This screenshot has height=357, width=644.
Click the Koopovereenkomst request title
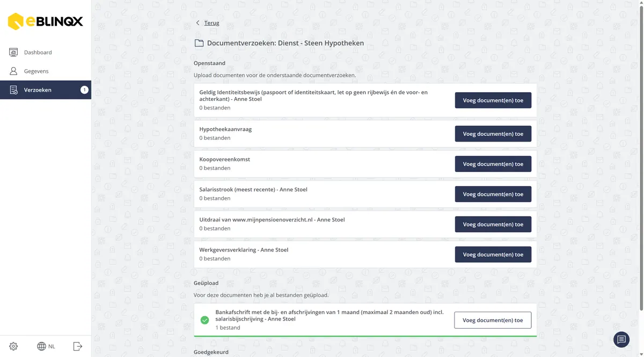click(x=224, y=159)
